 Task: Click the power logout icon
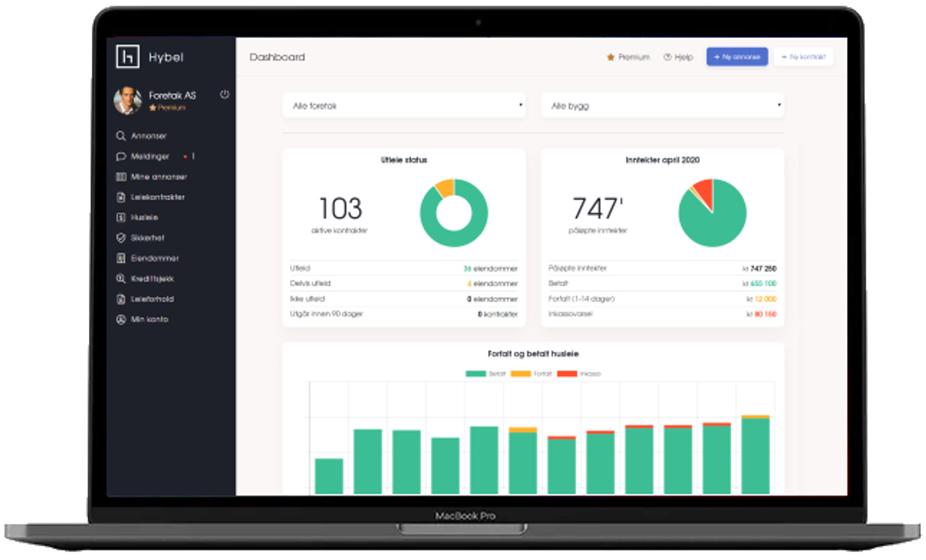click(224, 95)
